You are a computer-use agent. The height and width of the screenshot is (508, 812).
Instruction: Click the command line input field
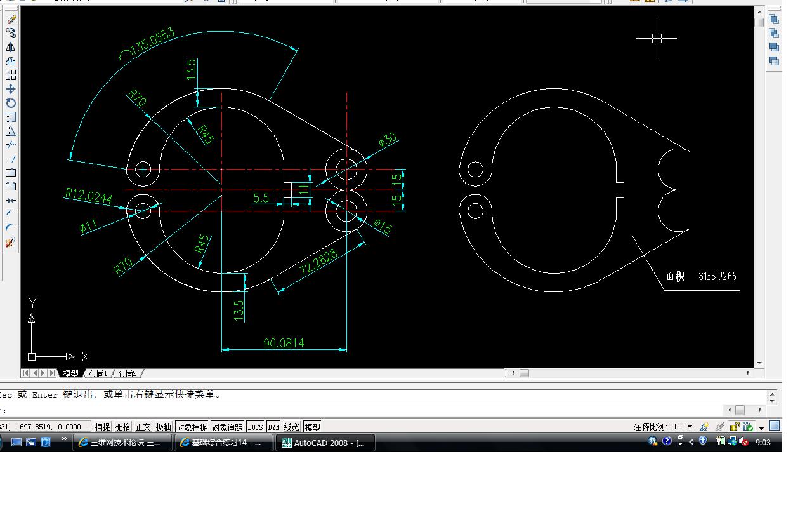click(x=362, y=410)
